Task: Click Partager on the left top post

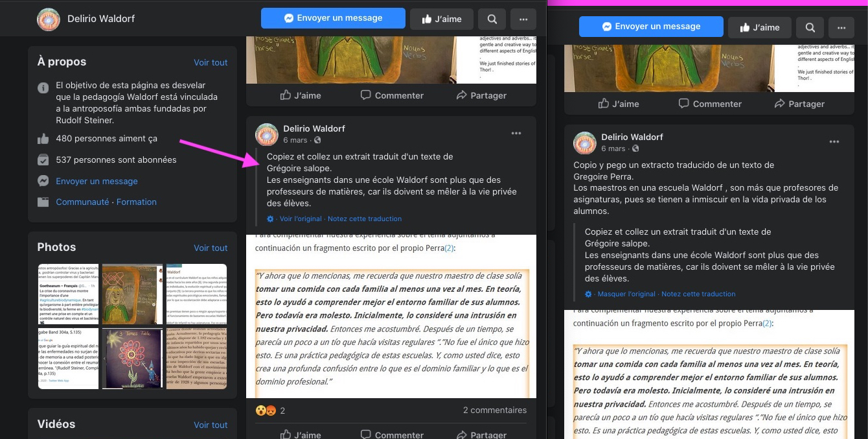Action: click(481, 95)
